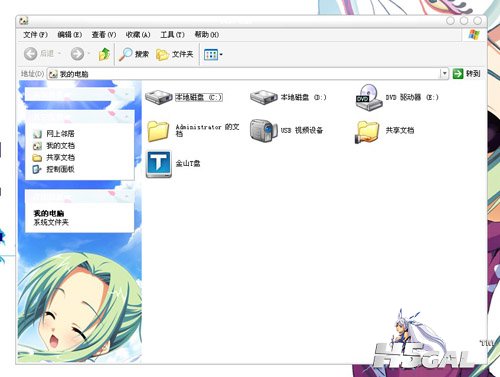Open the 共享文档 shared folder icon
This screenshot has height=377, width=500.
point(367,132)
